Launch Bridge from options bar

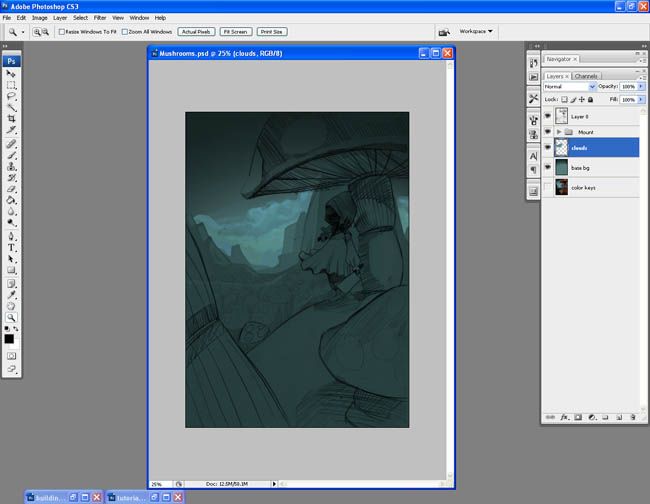(x=444, y=32)
